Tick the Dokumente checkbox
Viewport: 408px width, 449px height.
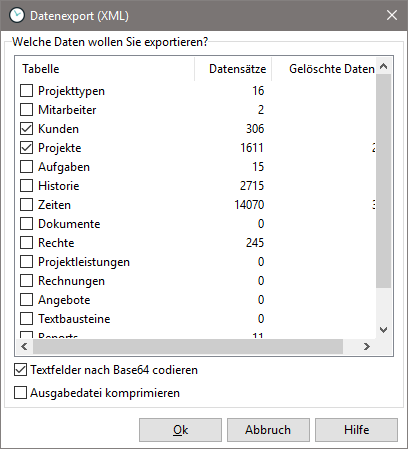tap(26, 224)
